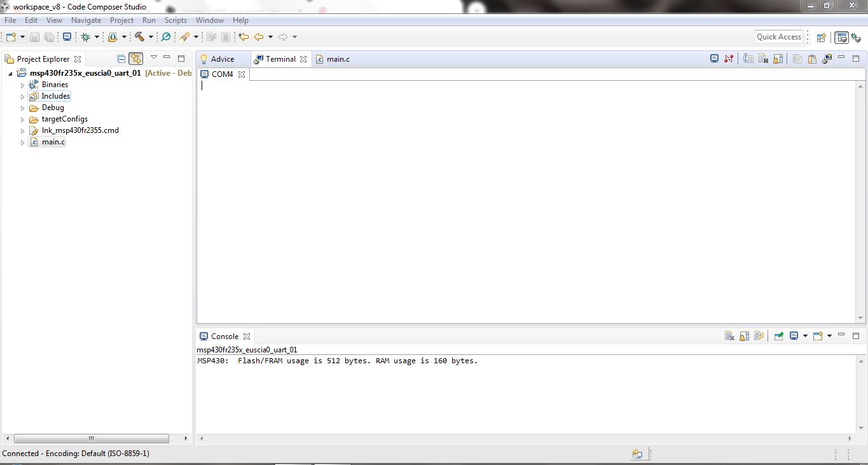Open the Scripts menu
868x465 pixels.
pyautogui.click(x=176, y=20)
